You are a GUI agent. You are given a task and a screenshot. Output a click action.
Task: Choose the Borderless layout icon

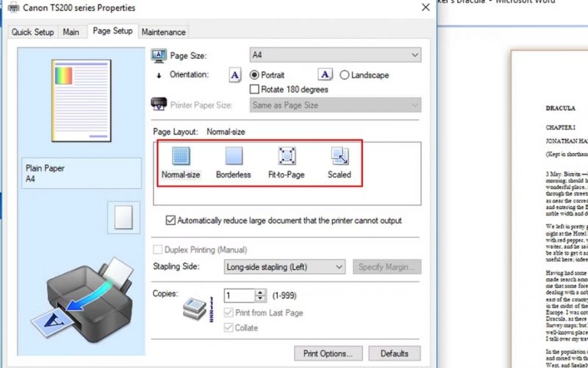[x=234, y=156]
